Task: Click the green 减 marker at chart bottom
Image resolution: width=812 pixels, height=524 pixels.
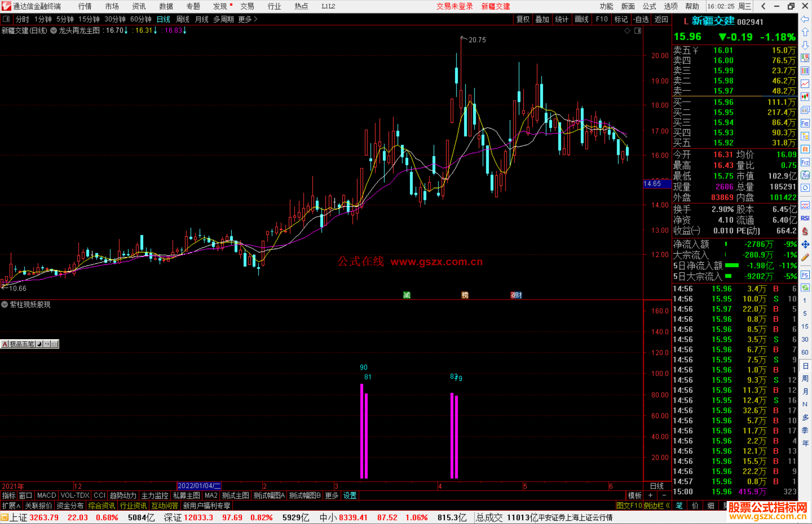Action: [x=407, y=295]
